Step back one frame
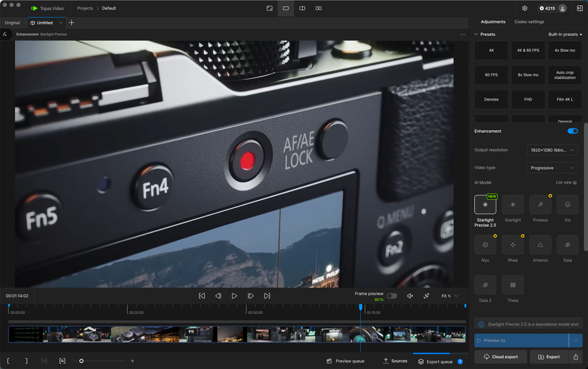The height and width of the screenshot is (369, 588). coord(218,296)
